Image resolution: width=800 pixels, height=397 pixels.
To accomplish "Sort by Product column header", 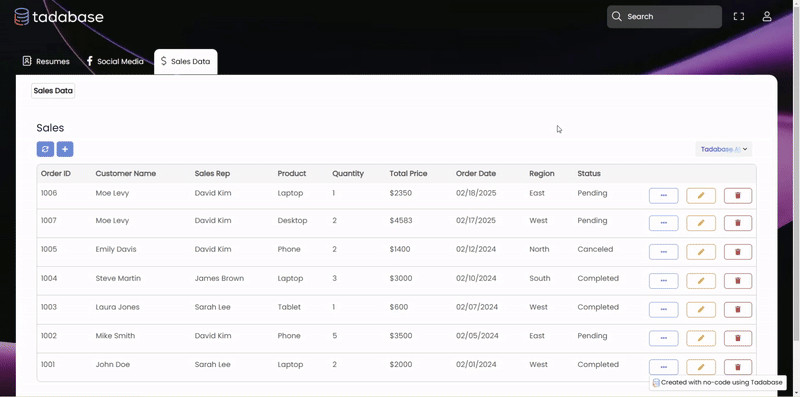I will pyautogui.click(x=292, y=173).
